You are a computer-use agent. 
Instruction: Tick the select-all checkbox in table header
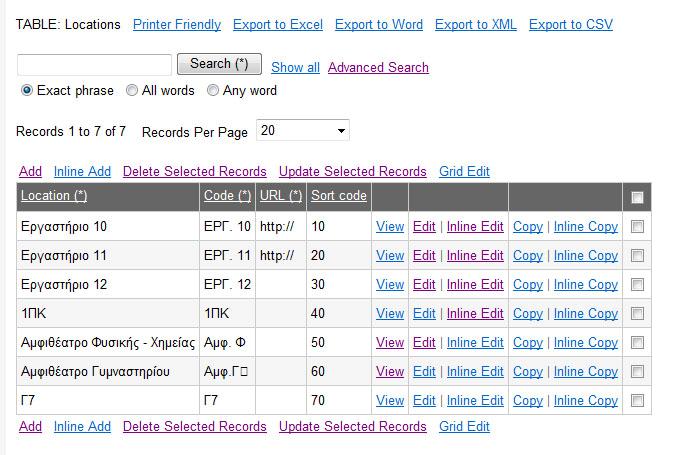(x=637, y=197)
